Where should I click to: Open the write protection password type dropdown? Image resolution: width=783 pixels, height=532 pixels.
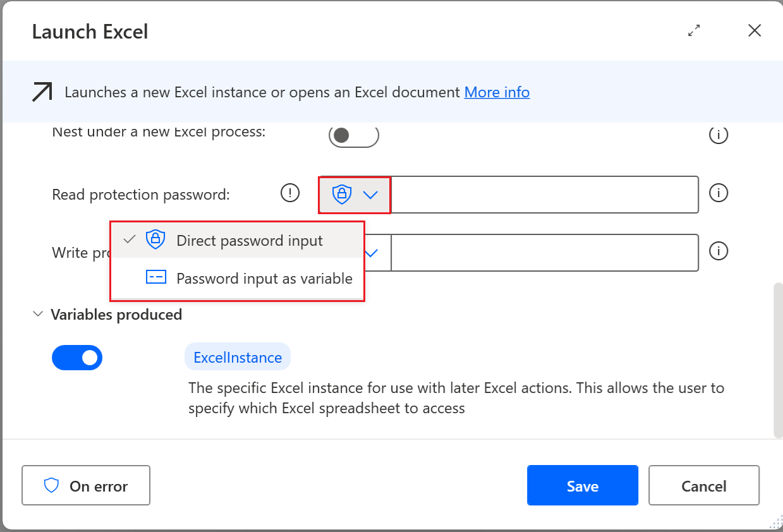click(x=370, y=252)
